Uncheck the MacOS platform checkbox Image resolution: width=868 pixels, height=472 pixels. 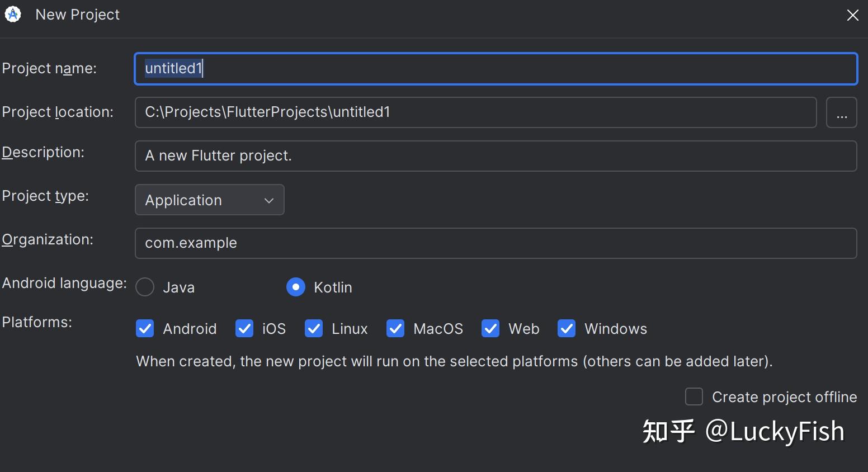[395, 328]
